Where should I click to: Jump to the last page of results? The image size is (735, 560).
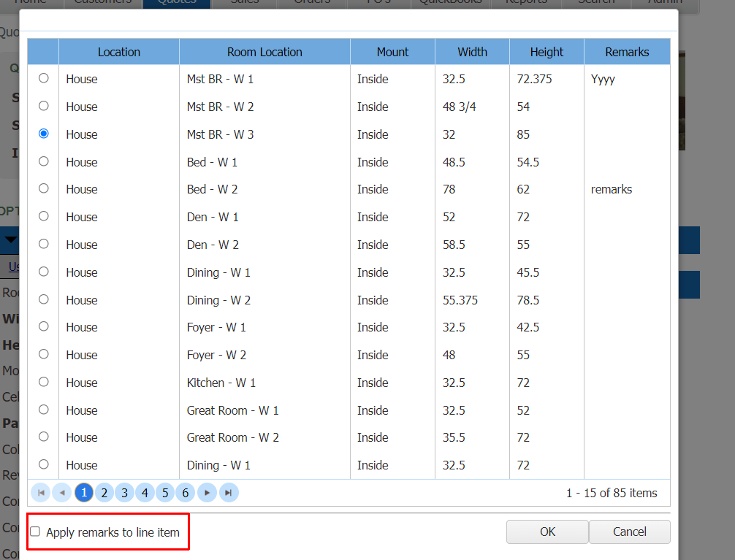point(229,493)
